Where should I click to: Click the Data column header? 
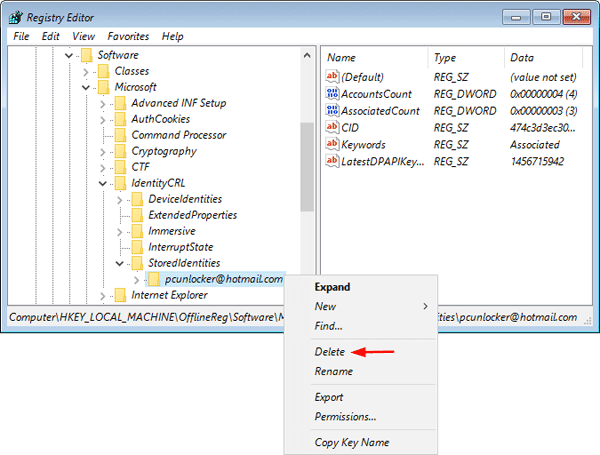coord(521,58)
